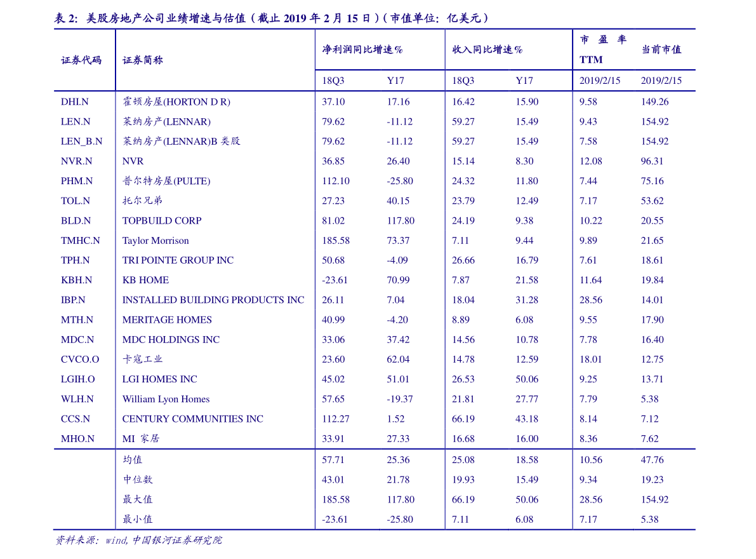This screenshot has height=559, width=756.
Task: Select the name MDC HOLDINGS INC
Action: [x=171, y=339]
